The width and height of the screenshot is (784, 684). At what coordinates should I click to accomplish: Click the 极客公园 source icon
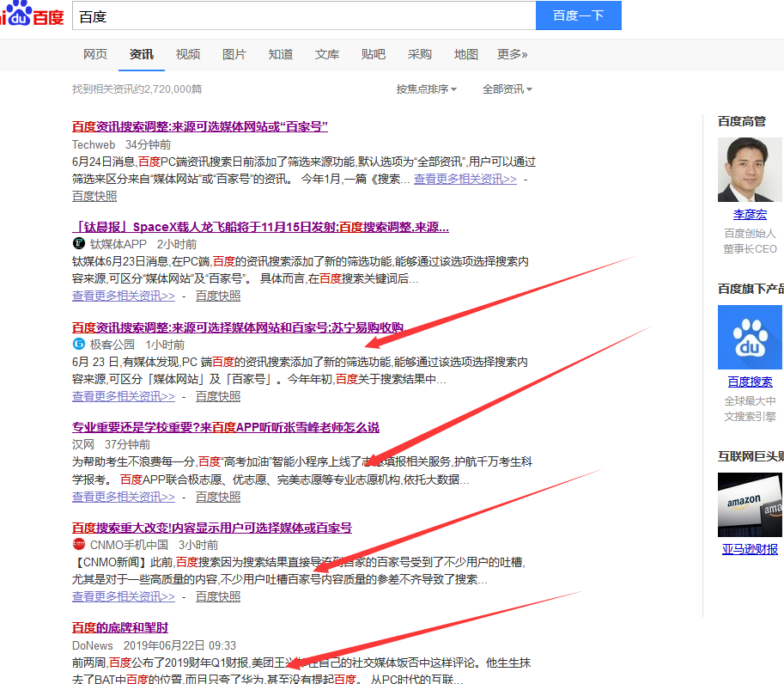coord(79,345)
